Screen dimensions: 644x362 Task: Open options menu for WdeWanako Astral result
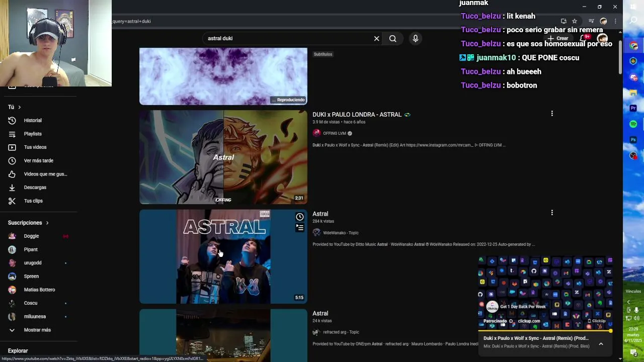pyautogui.click(x=552, y=213)
